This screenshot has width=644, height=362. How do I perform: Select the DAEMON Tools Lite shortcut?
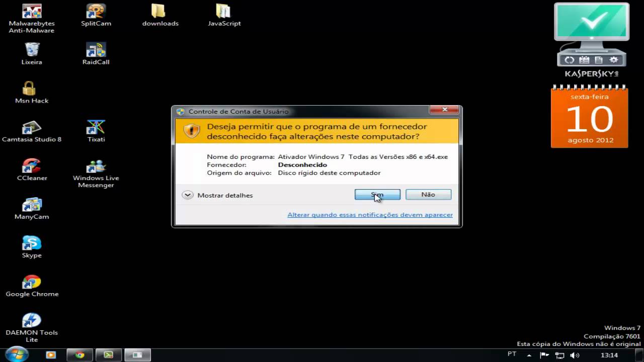tap(32, 328)
